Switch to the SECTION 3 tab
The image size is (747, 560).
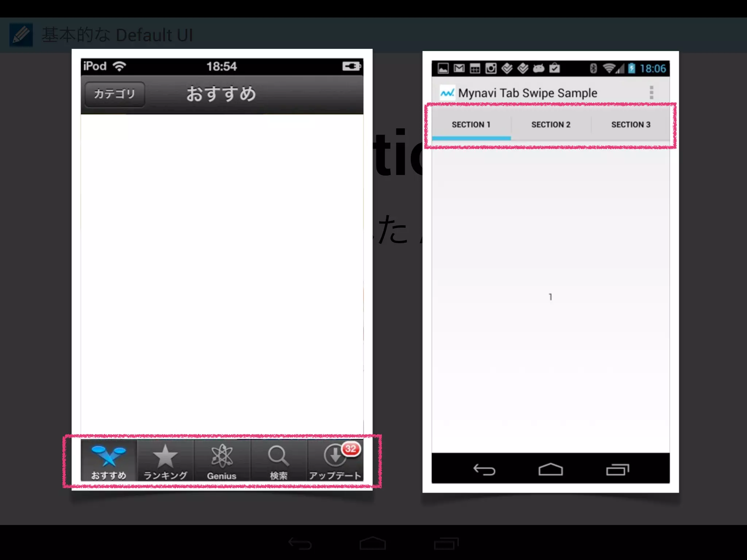631,125
